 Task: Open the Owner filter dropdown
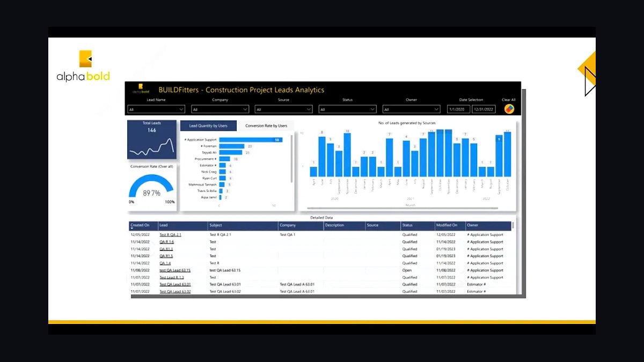coord(411,109)
